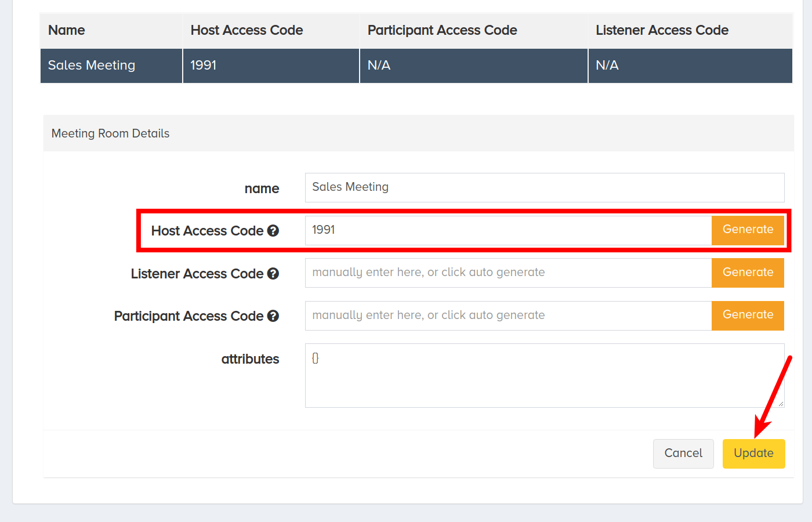The height and width of the screenshot is (522, 812).
Task: Generate a Listener Access Code
Action: point(748,273)
